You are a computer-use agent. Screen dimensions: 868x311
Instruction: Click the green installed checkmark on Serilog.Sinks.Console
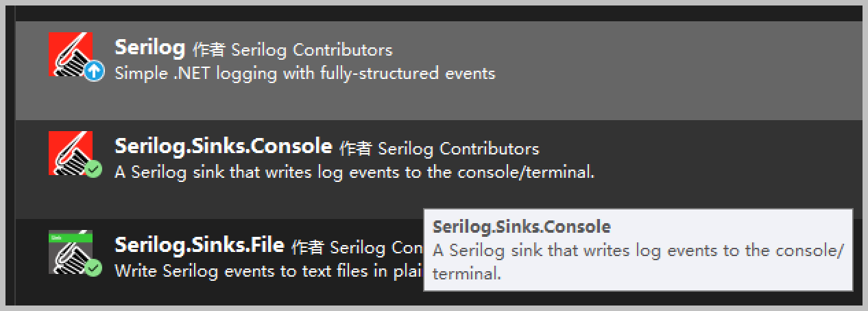[x=94, y=170]
